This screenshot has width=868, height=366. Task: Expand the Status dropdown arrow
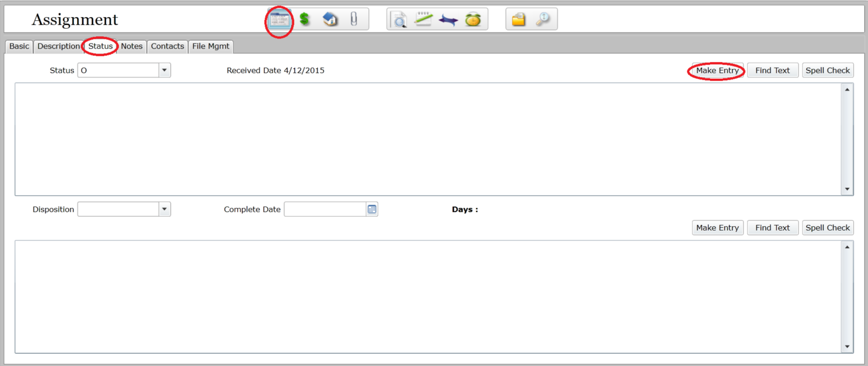[x=165, y=70]
